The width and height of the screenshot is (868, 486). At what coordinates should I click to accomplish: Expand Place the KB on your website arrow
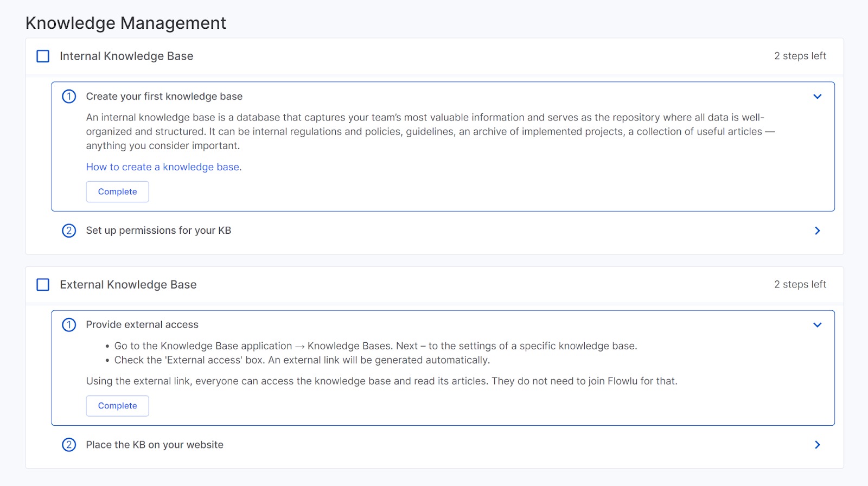pos(817,445)
